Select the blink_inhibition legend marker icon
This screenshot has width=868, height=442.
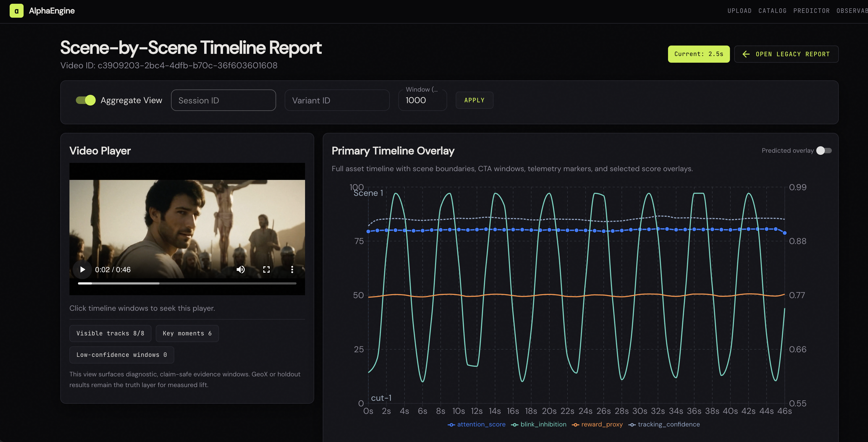click(x=514, y=425)
